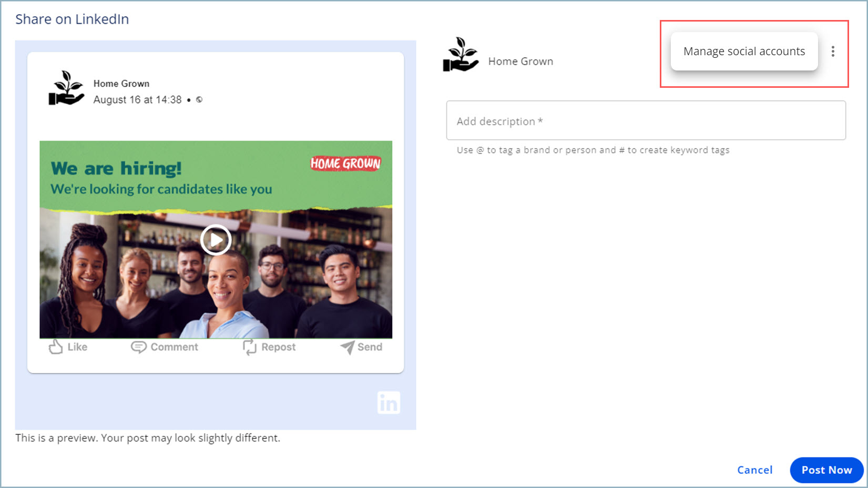Click the 'Share on LinkedIn' heading

[72, 19]
